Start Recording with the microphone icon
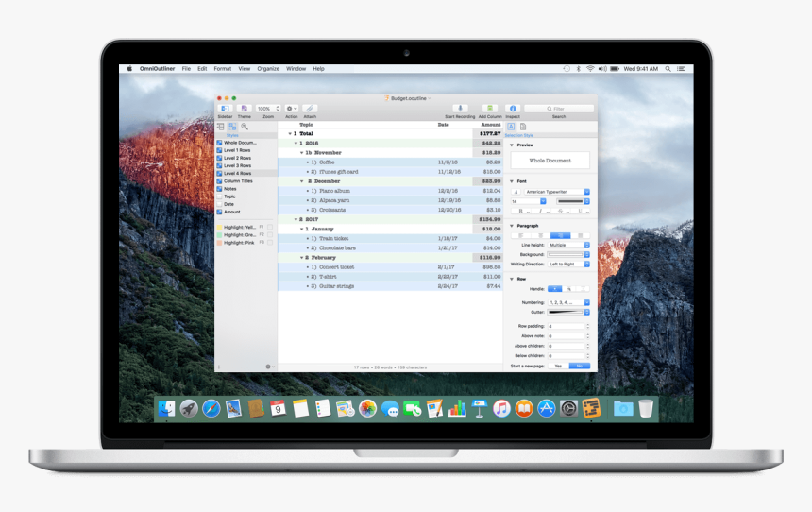This screenshot has width=812, height=512. point(460,109)
